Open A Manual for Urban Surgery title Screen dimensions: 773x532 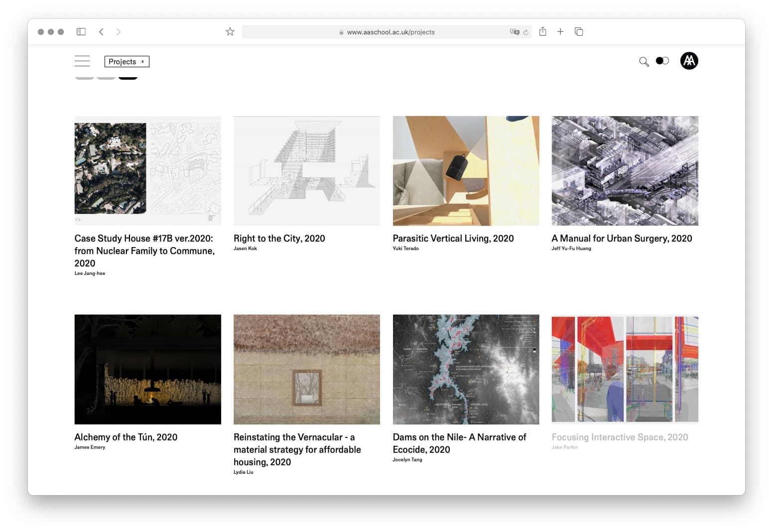tap(621, 239)
